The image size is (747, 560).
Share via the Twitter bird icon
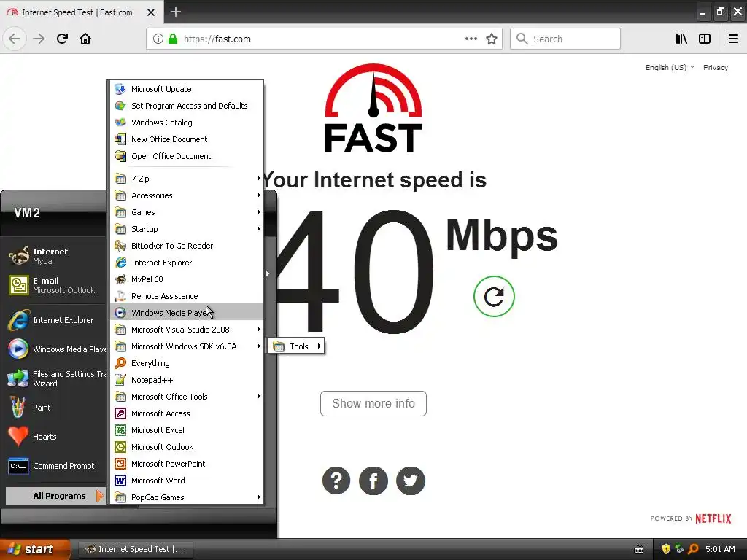[x=411, y=481]
